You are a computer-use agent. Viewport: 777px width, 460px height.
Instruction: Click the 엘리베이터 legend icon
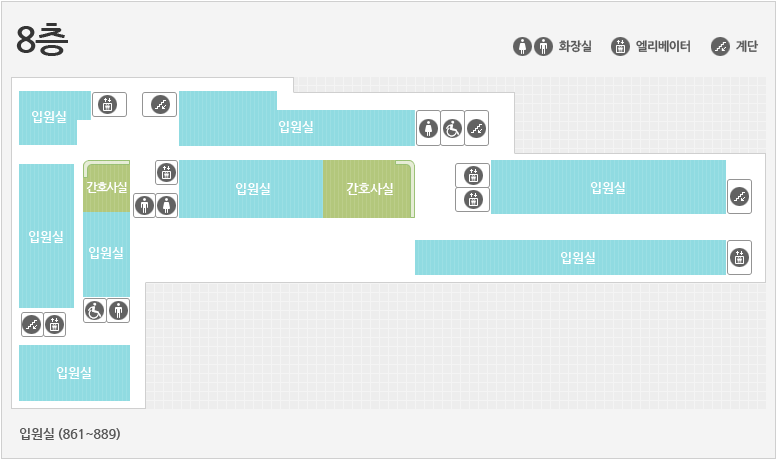[x=620, y=47]
